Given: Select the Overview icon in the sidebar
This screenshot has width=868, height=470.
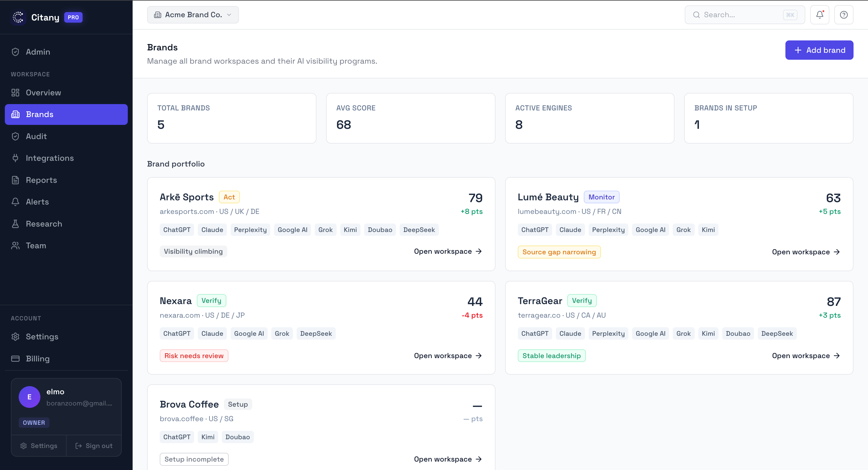Looking at the screenshot, I should coord(15,92).
